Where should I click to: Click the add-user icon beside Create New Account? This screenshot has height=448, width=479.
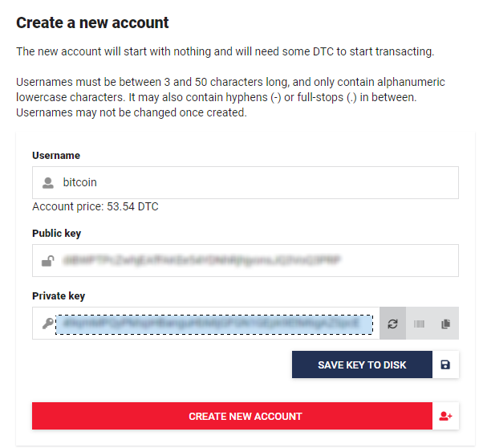[x=445, y=416]
